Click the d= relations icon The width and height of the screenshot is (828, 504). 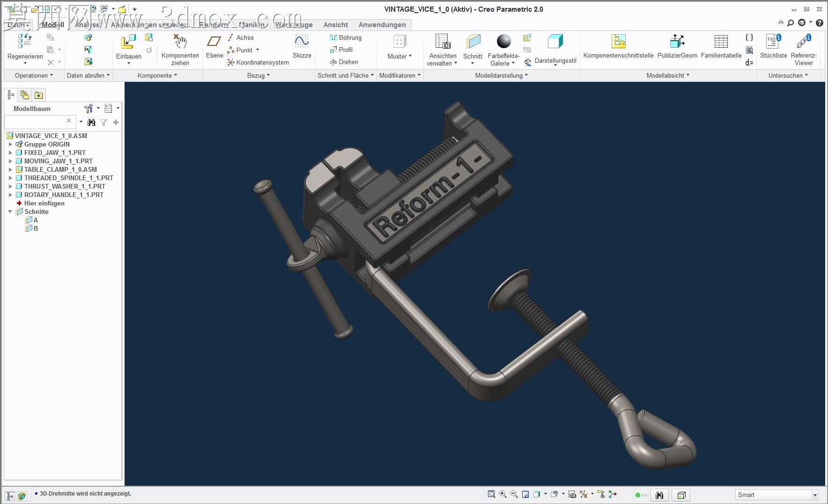[x=749, y=62]
